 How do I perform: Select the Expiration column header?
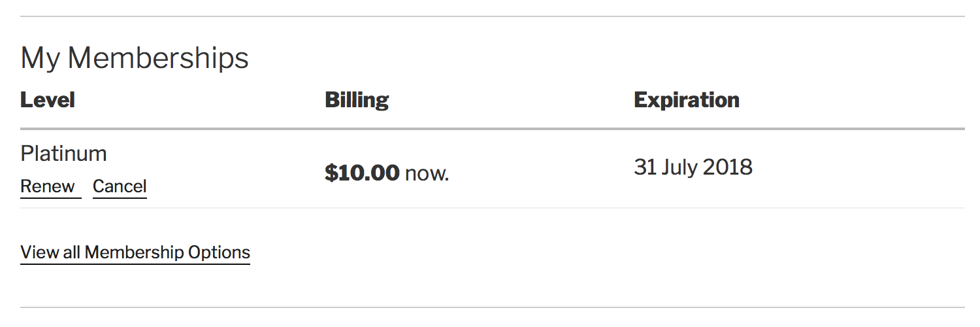687,100
